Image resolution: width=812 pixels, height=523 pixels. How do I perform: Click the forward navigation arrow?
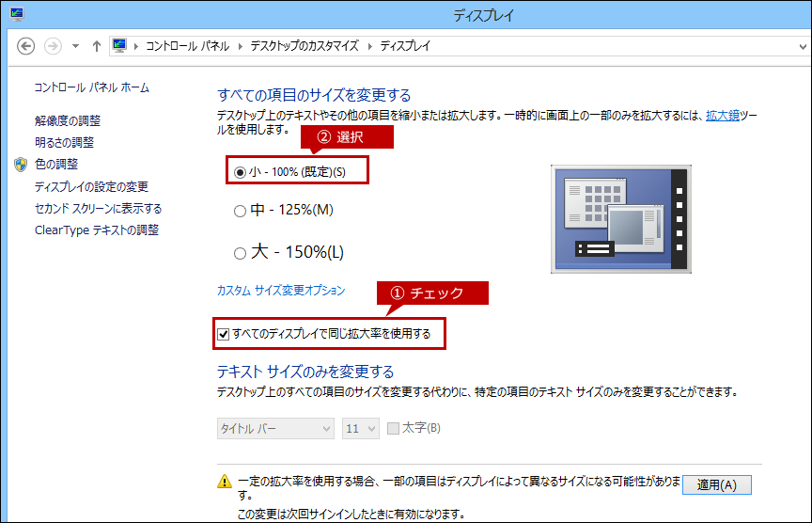tap(53, 46)
